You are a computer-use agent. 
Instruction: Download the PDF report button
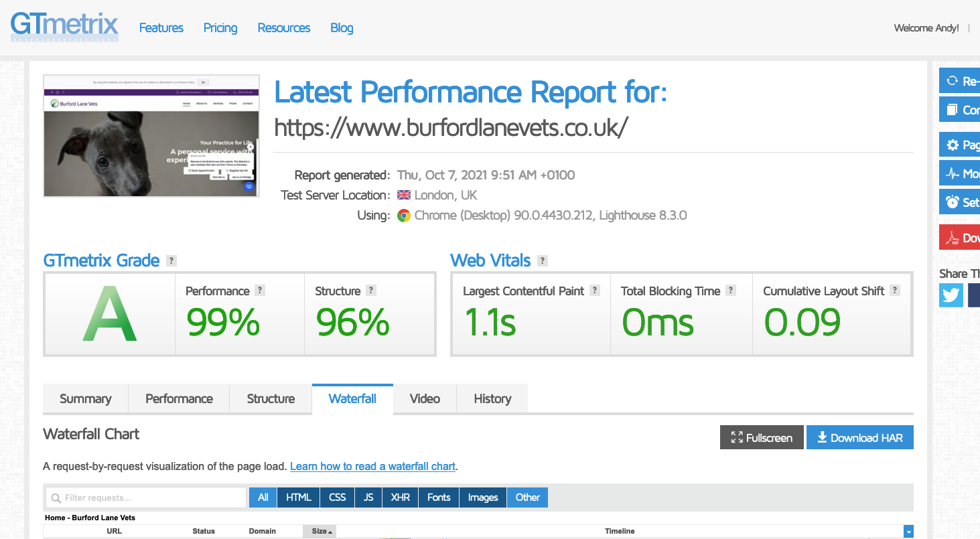[x=959, y=237]
